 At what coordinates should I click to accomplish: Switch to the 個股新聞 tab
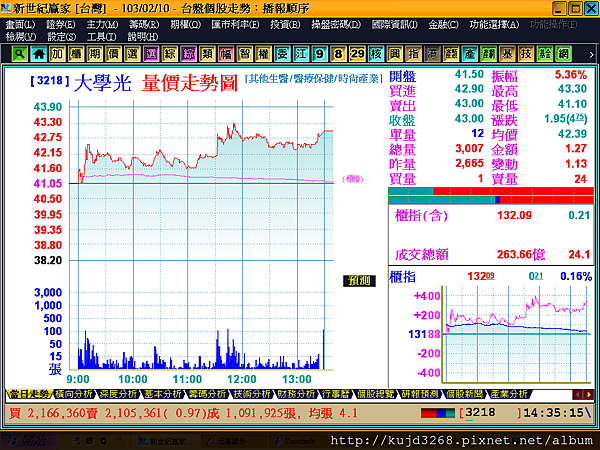coord(465,394)
